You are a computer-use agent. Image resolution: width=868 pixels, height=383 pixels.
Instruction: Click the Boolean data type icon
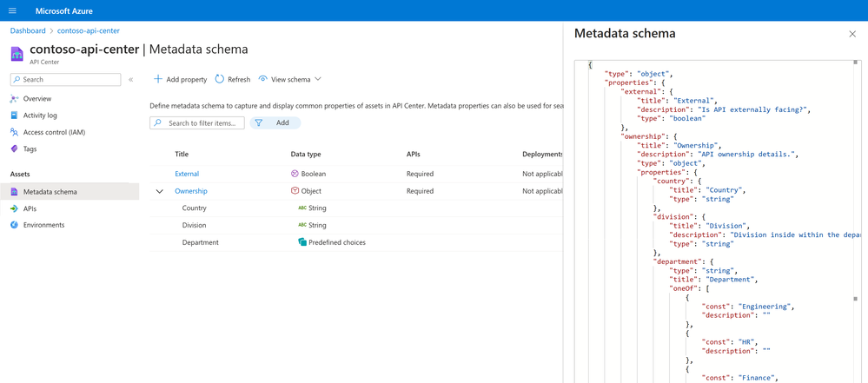[x=295, y=174]
